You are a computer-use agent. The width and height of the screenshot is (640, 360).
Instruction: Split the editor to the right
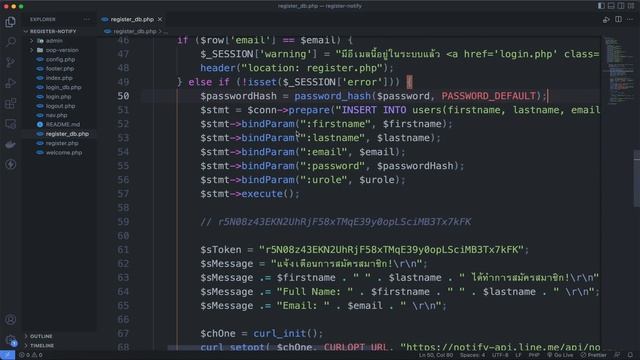click(x=618, y=19)
